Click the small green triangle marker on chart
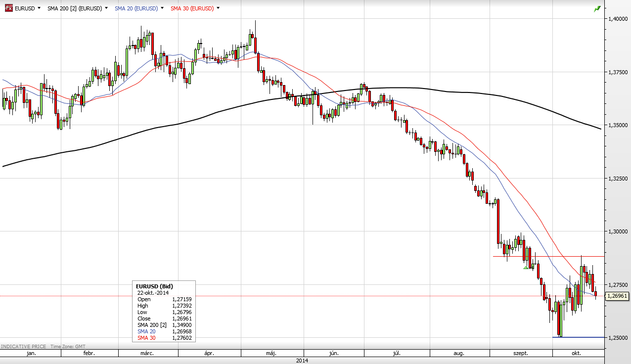The height and width of the screenshot is (364, 631). 526,268
